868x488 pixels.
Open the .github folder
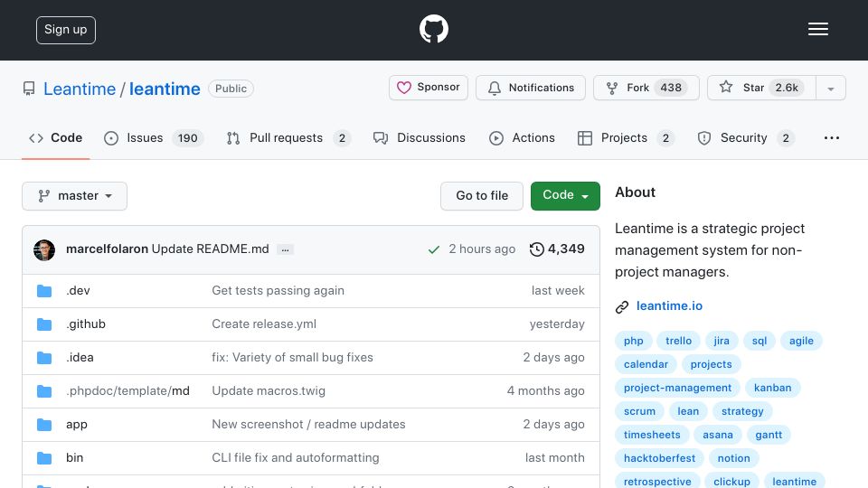[86, 324]
